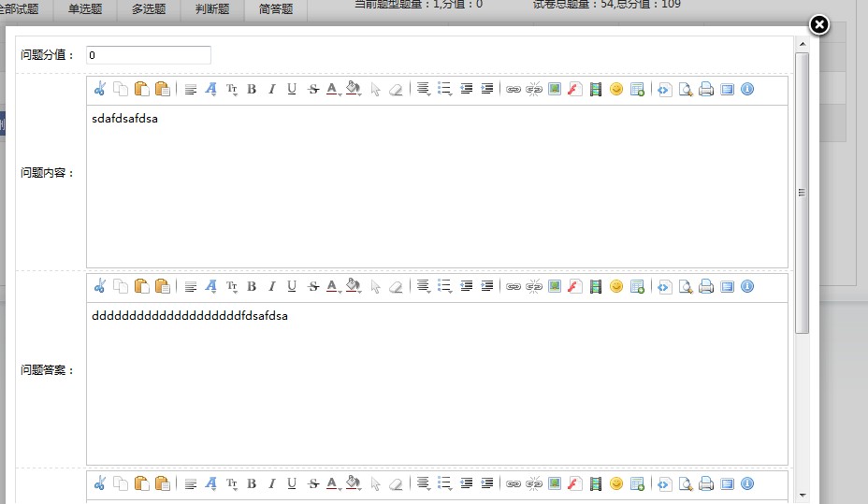The image size is (868, 504).
Task: Toggle fullscreen in the 问题内容 editor toolbar
Action: point(727,89)
